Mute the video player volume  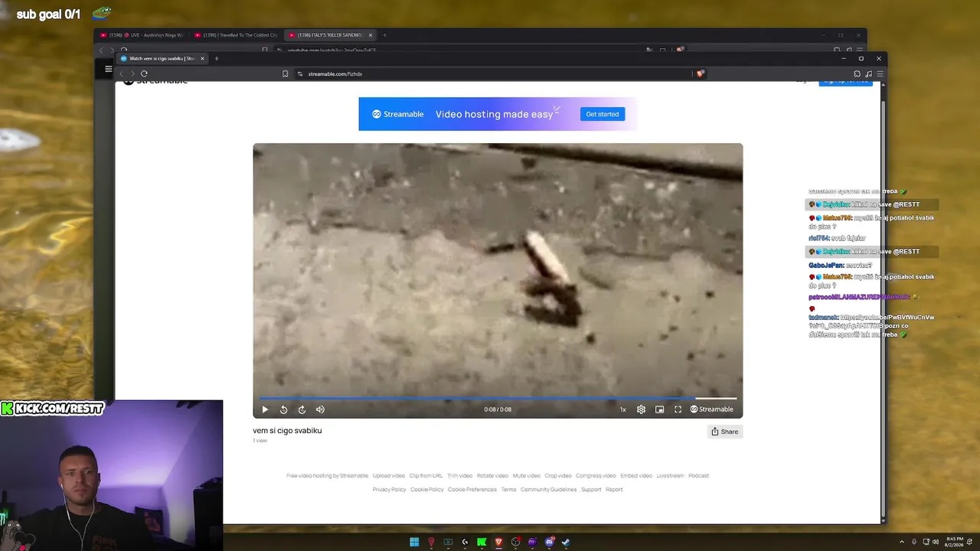coord(320,409)
